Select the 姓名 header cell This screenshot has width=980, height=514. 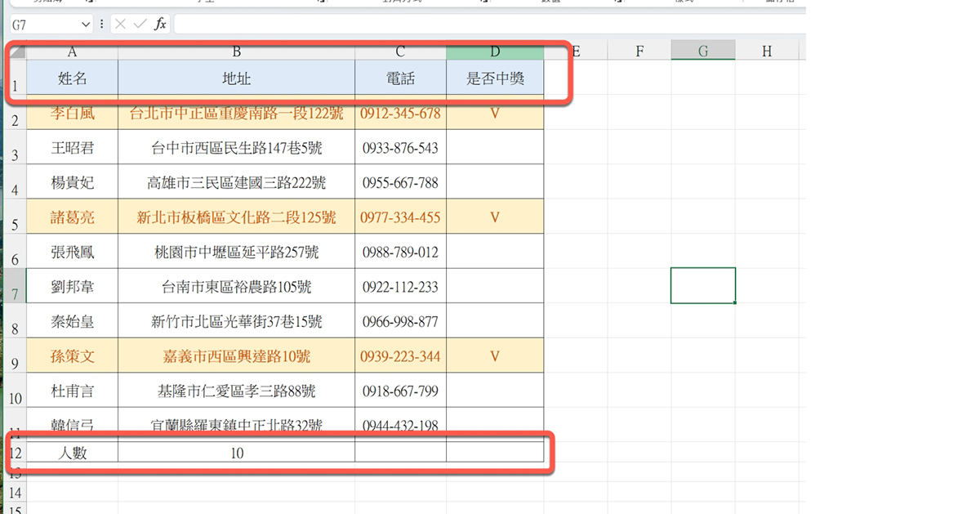tap(72, 78)
